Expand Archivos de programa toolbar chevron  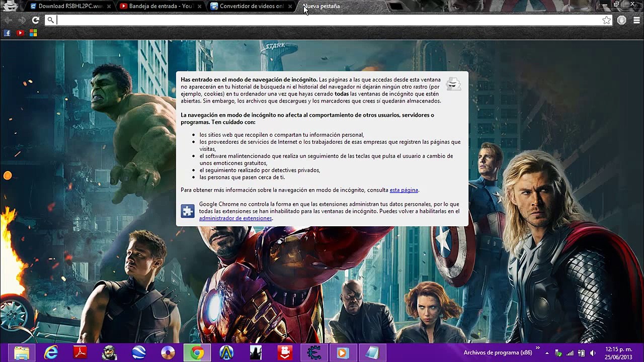click(537, 348)
